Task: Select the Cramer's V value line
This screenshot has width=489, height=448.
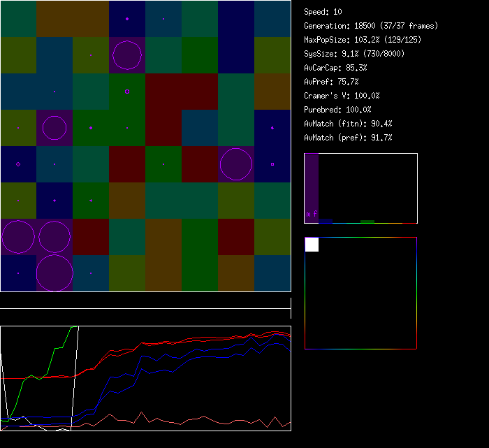Action: coord(342,96)
